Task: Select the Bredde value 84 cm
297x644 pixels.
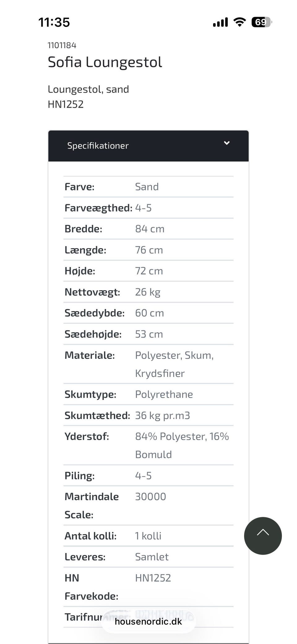Action: [x=150, y=229]
